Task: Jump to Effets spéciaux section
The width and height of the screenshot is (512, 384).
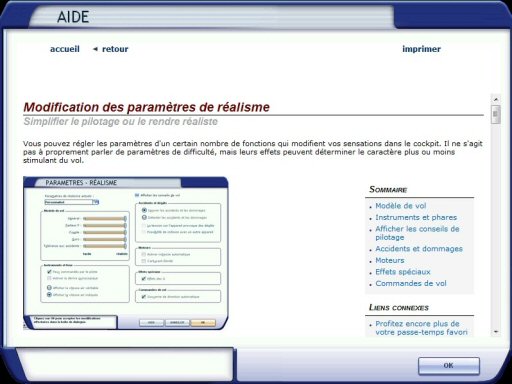Action: pyautogui.click(x=403, y=272)
